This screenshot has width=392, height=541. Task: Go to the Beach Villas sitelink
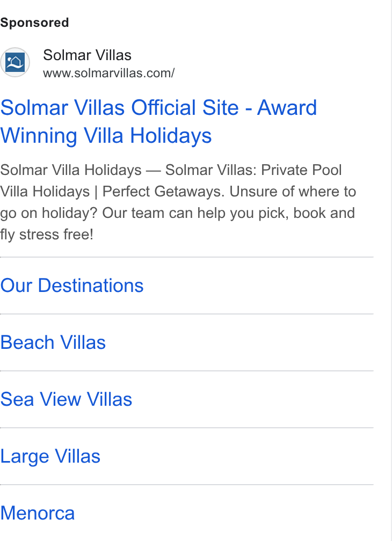(53, 342)
